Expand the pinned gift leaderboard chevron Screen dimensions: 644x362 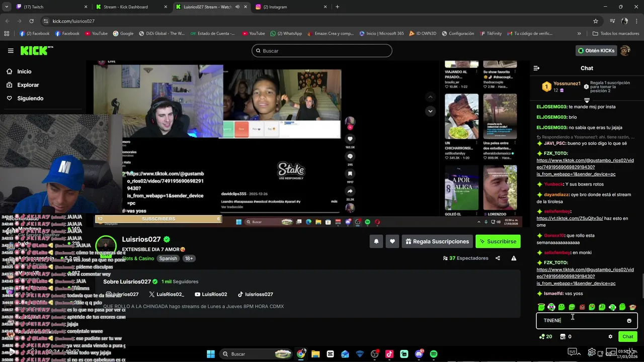587,101
